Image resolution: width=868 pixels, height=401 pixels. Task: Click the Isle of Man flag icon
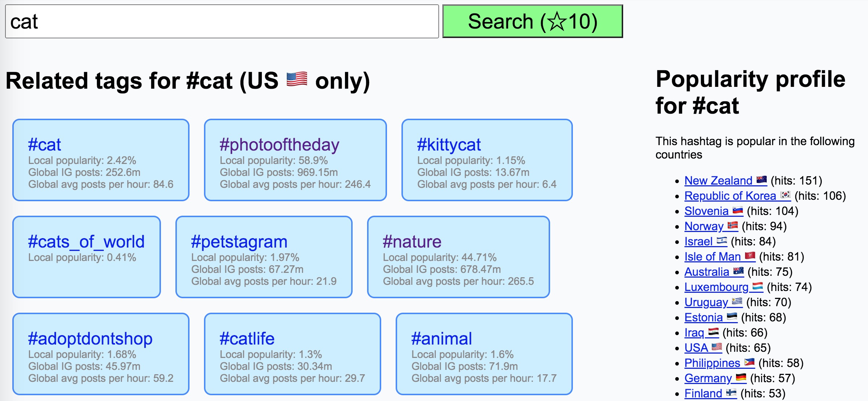(x=750, y=256)
